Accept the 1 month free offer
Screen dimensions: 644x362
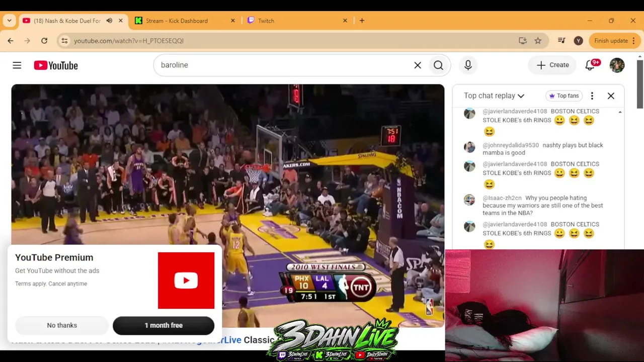pyautogui.click(x=164, y=325)
